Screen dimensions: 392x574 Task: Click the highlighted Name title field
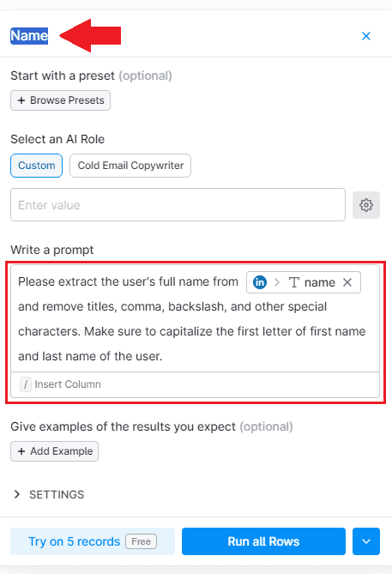[x=29, y=36]
